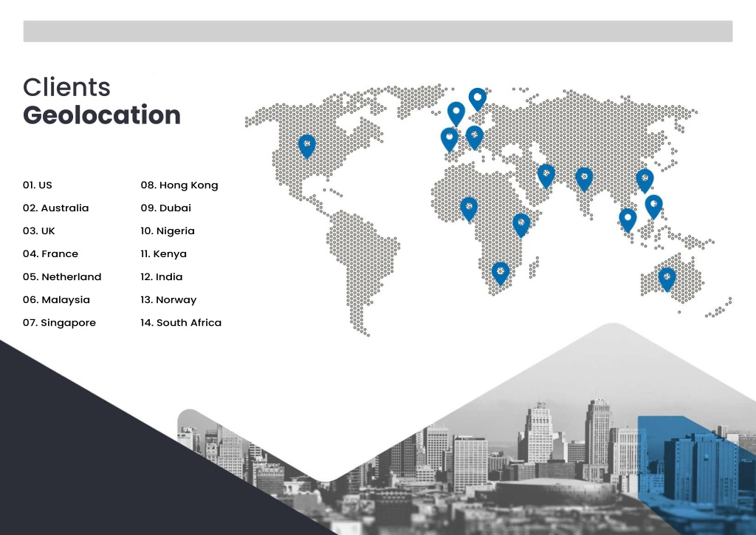Select the bold "Geolocation" heading

102,115
